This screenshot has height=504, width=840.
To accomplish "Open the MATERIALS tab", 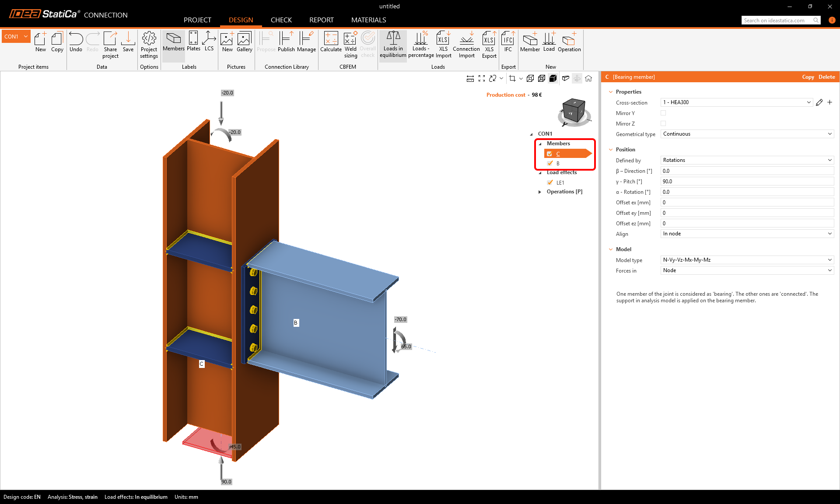I will (368, 20).
